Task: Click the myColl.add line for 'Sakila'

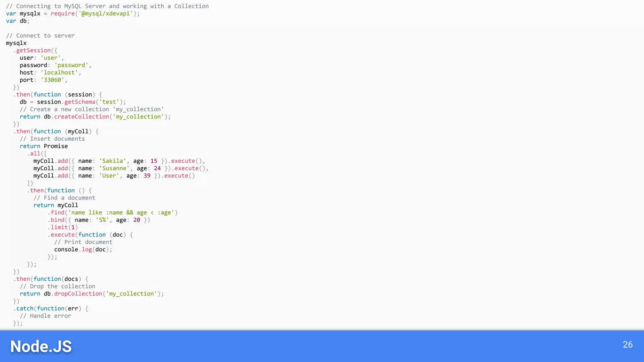Action: tap(119, 161)
